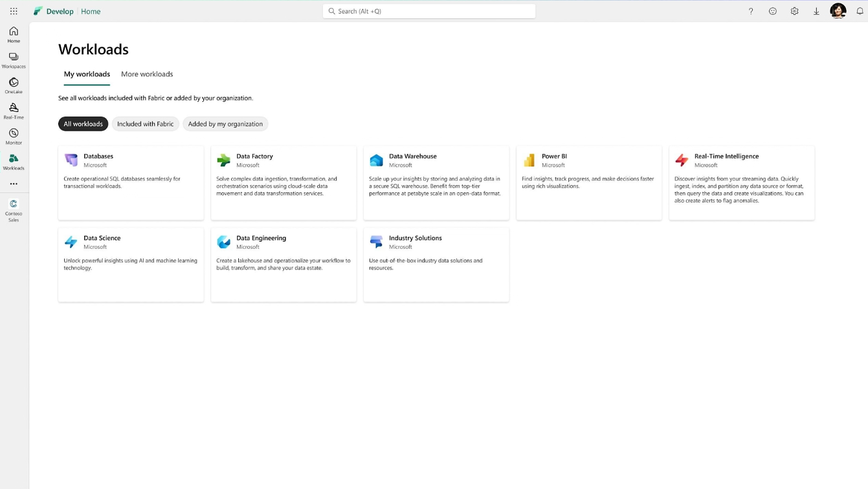Open the Real-Time hub icon

[14, 111]
